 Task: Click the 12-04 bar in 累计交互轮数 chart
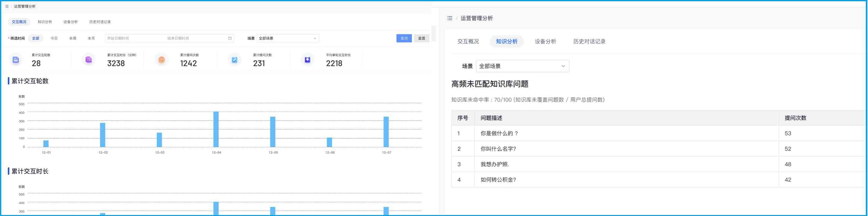pos(216,129)
